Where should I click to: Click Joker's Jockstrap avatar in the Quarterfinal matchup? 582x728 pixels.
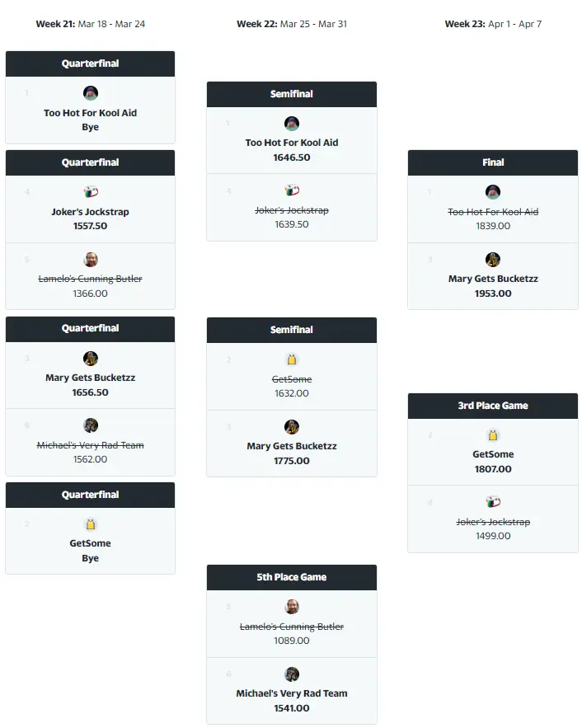pos(91,192)
